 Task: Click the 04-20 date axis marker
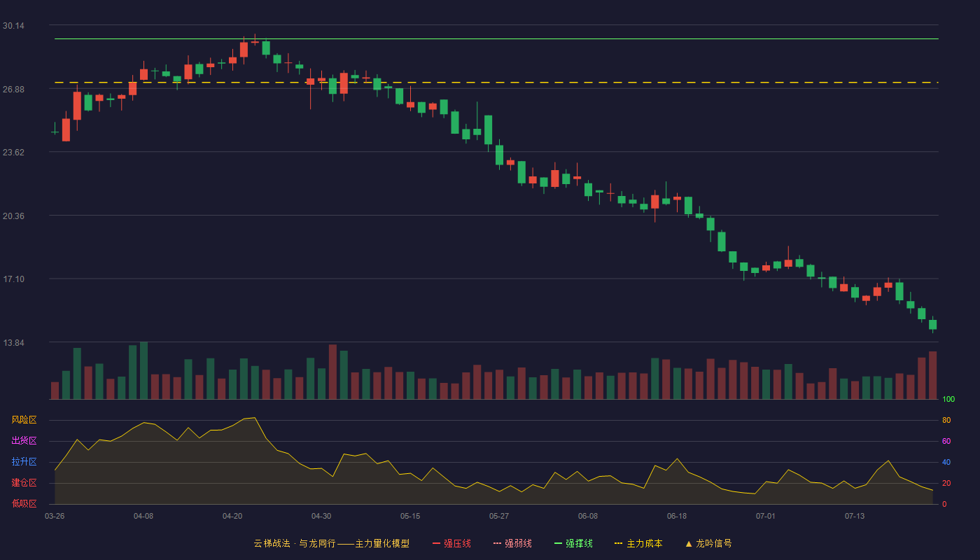pyautogui.click(x=232, y=516)
